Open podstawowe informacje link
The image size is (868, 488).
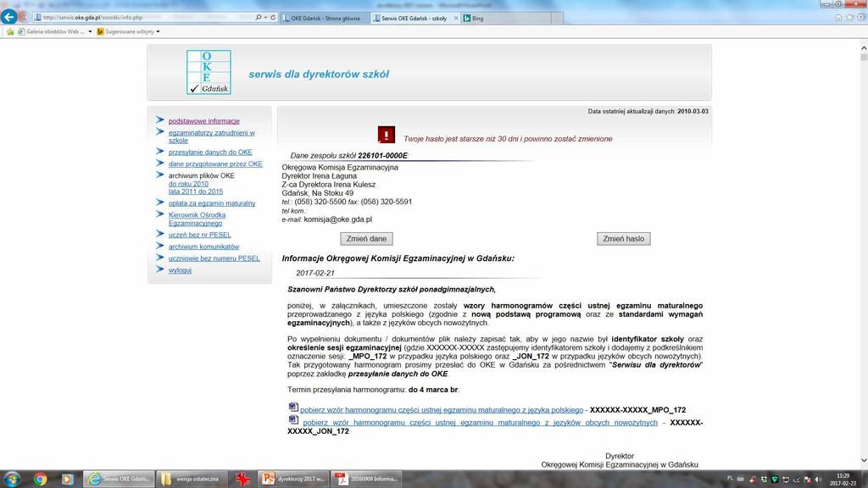coord(203,120)
